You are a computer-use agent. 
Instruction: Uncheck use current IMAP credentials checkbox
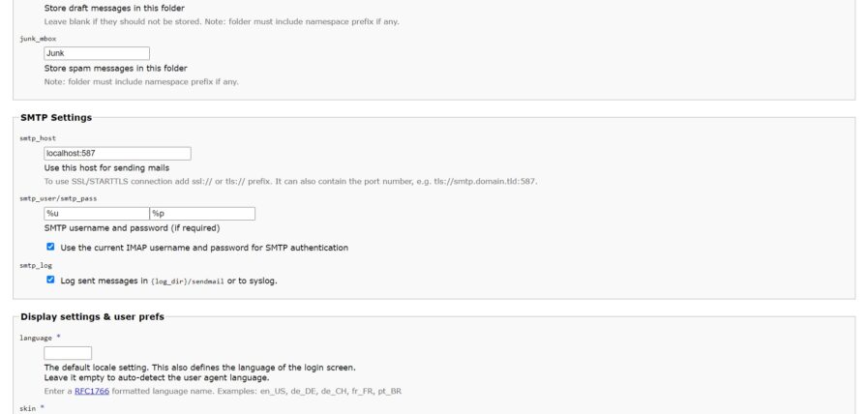pos(50,247)
